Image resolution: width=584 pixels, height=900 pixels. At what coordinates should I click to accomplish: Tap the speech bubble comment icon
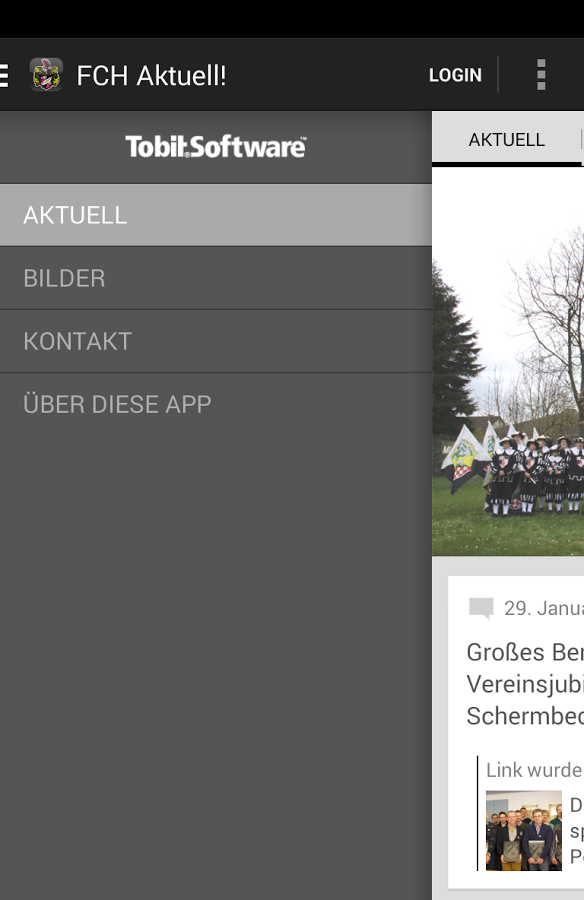[x=481, y=608]
